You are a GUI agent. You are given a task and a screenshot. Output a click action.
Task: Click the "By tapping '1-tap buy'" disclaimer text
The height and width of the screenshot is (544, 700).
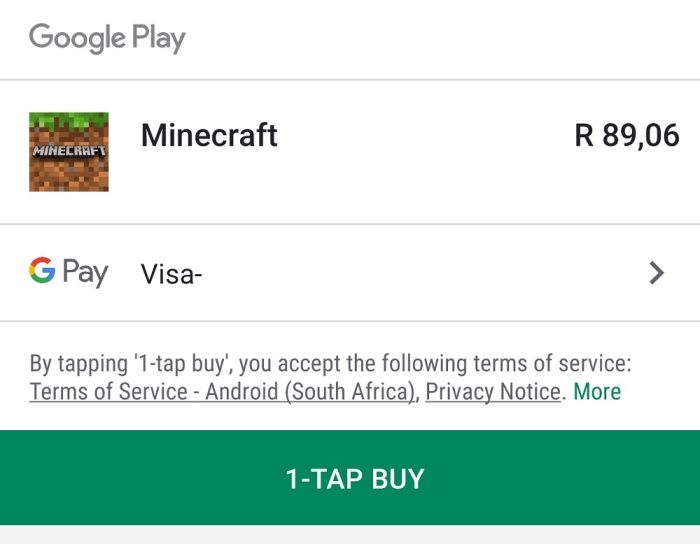point(330,363)
